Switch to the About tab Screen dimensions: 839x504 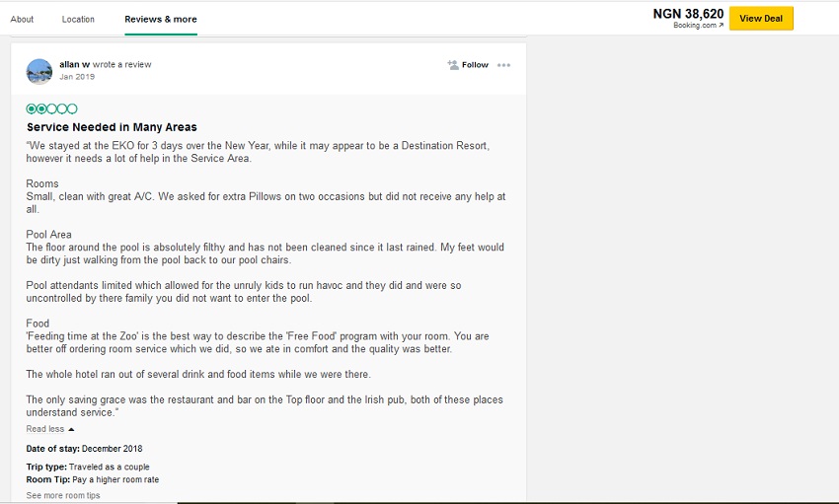[22, 19]
